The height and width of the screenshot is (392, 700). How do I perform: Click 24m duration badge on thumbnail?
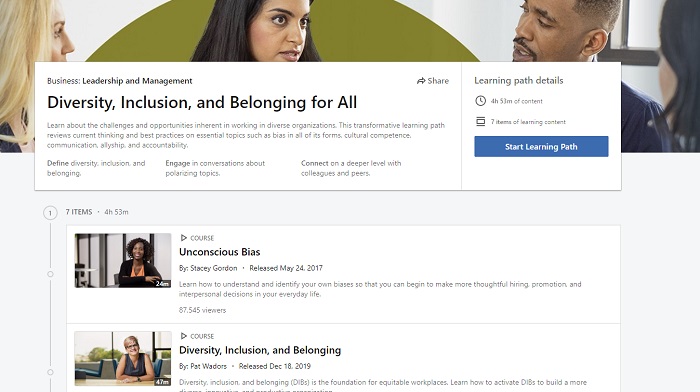[162, 284]
